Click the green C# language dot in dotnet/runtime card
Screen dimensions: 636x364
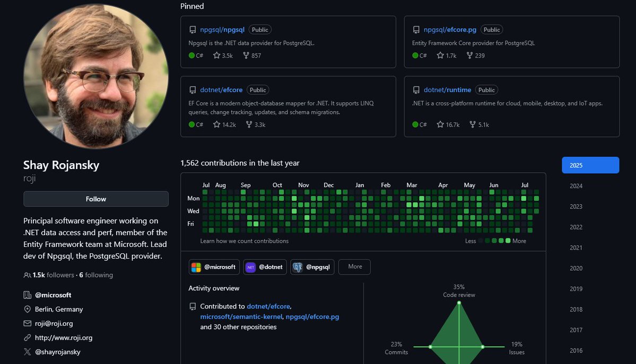pyautogui.click(x=415, y=125)
